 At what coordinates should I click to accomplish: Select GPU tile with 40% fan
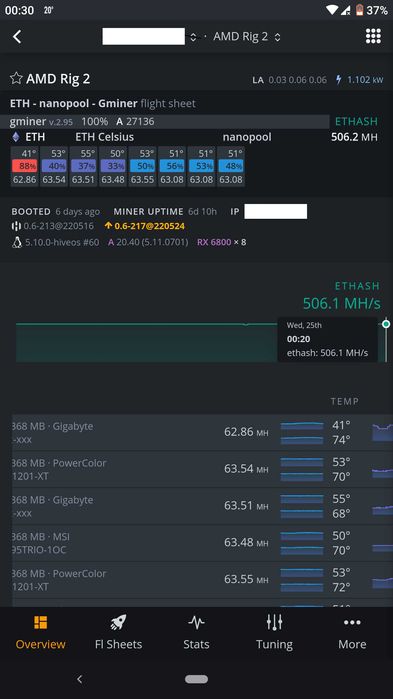coord(54,167)
